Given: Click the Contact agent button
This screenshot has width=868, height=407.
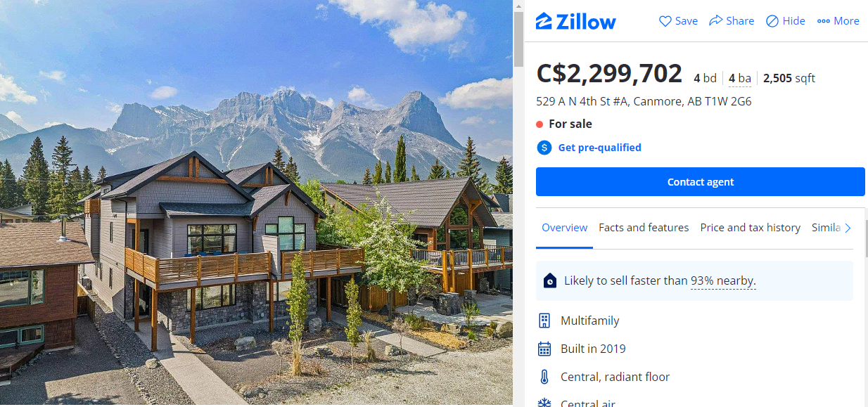Looking at the screenshot, I should coord(701,182).
